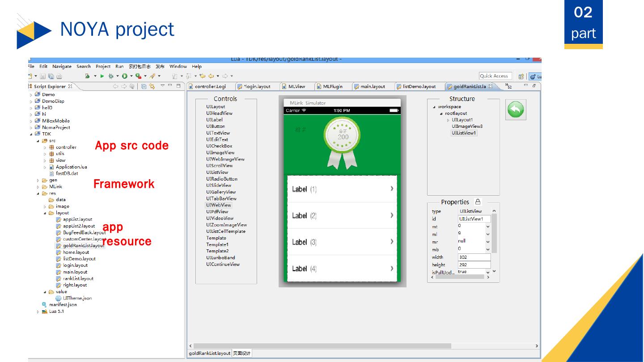Screen dimensions: 644x362
Task: Collapse the TDK project node
Action: [31, 134]
